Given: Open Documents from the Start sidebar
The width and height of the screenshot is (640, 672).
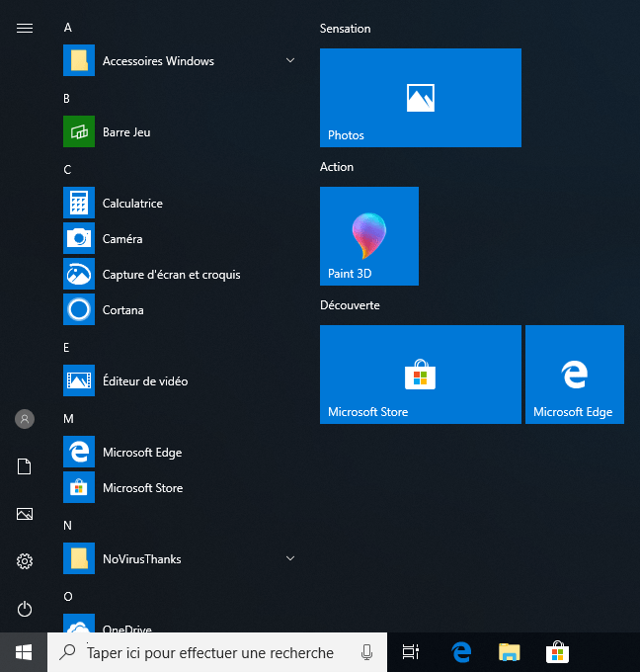Looking at the screenshot, I should [x=25, y=466].
